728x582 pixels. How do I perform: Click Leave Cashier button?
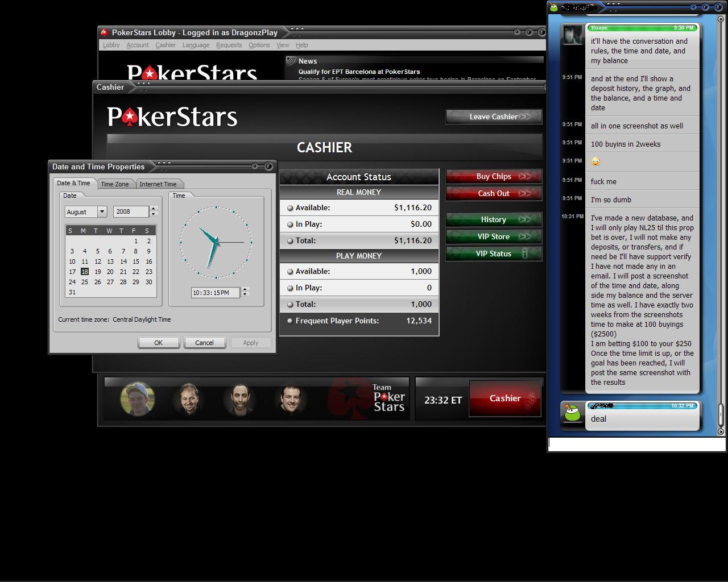[494, 117]
